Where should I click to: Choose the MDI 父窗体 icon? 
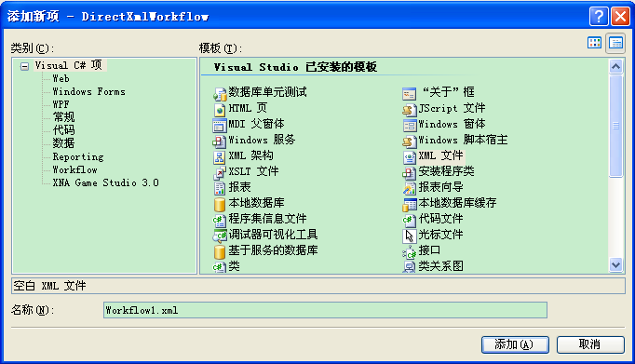[x=220, y=125]
